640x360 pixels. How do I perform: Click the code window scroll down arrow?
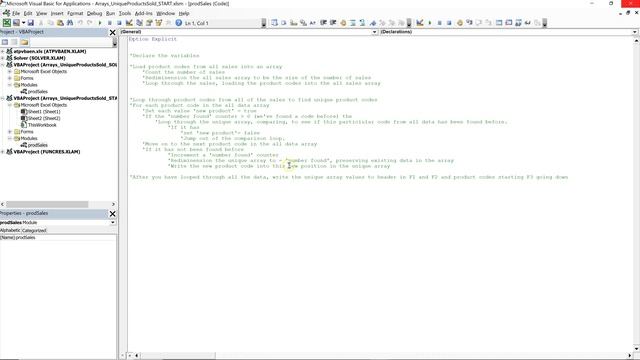click(x=636, y=349)
